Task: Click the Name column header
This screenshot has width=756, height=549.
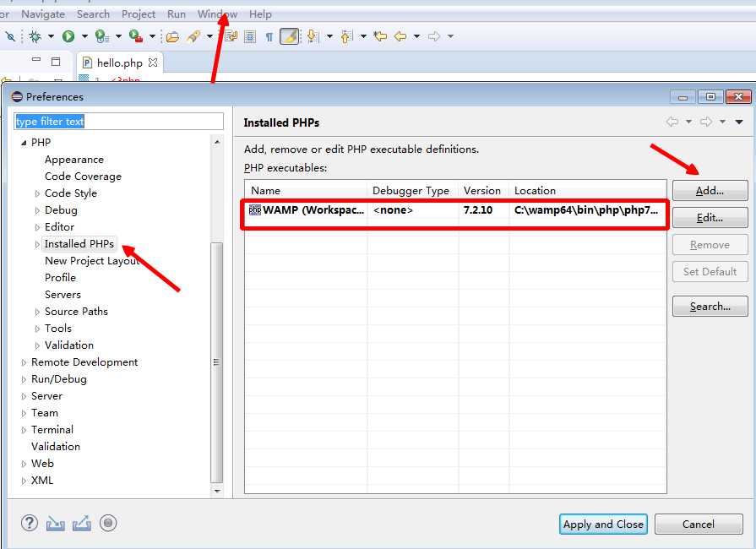Action: 306,190
